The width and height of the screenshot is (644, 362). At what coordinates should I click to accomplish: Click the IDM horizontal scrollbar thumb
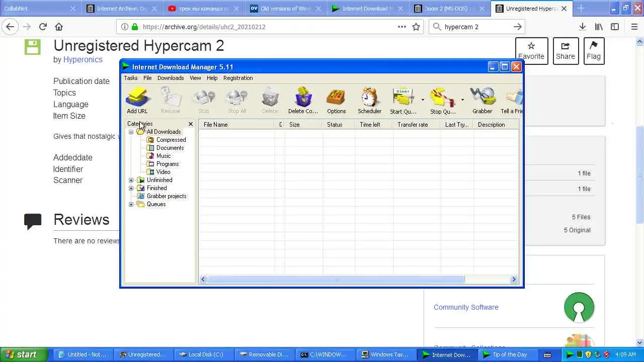point(336,280)
